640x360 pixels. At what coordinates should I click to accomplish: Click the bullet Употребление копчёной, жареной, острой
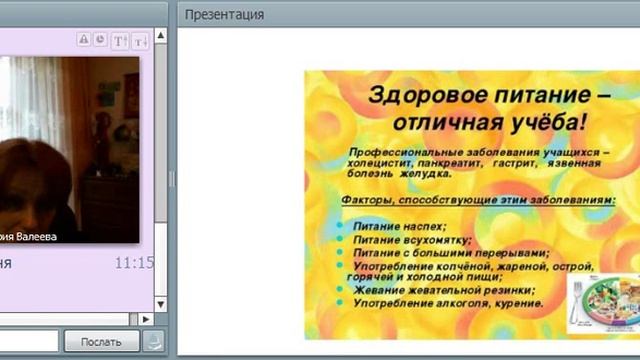click(x=470, y=271)
